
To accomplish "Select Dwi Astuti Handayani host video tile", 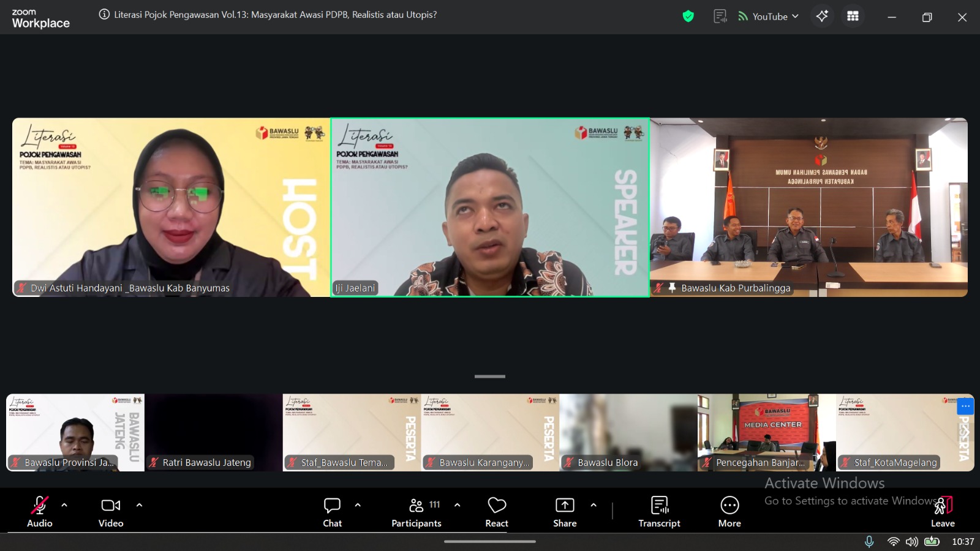I will point(171,208).
